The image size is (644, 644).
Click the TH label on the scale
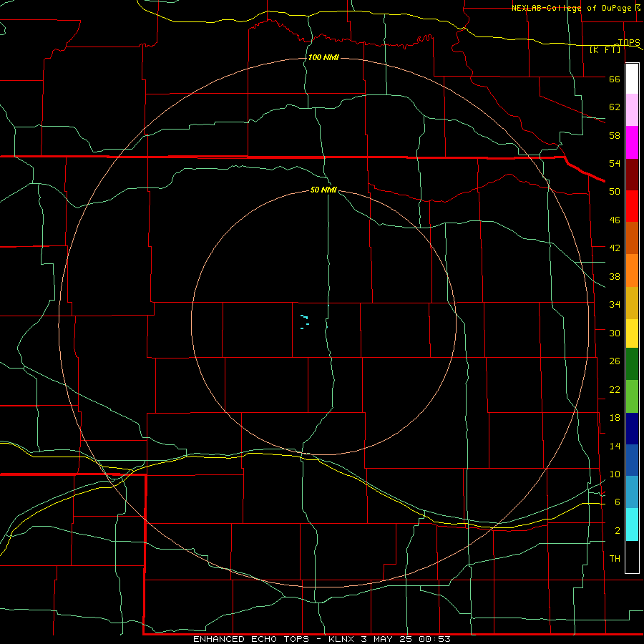(615, 558)
